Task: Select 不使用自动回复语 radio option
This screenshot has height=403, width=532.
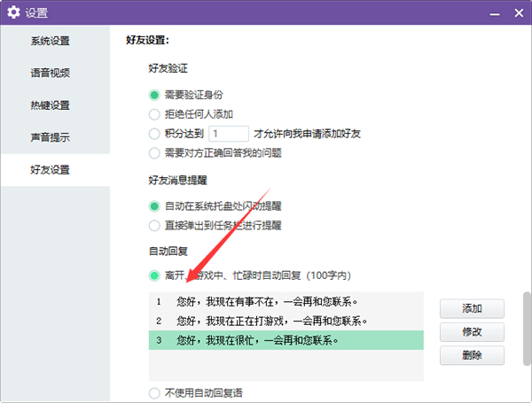Action: pos(154,392)
